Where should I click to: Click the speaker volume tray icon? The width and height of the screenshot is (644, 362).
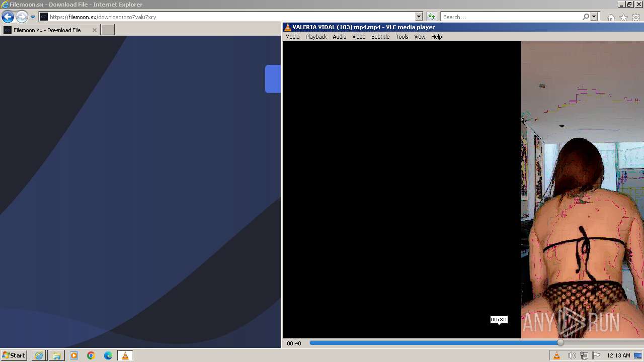[x=572, y=355]
